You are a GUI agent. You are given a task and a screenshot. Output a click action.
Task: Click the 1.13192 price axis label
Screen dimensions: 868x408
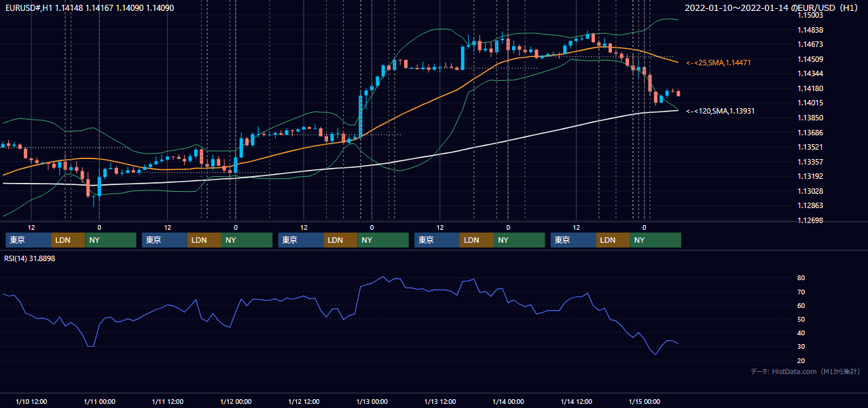click(x=810, y=176)
